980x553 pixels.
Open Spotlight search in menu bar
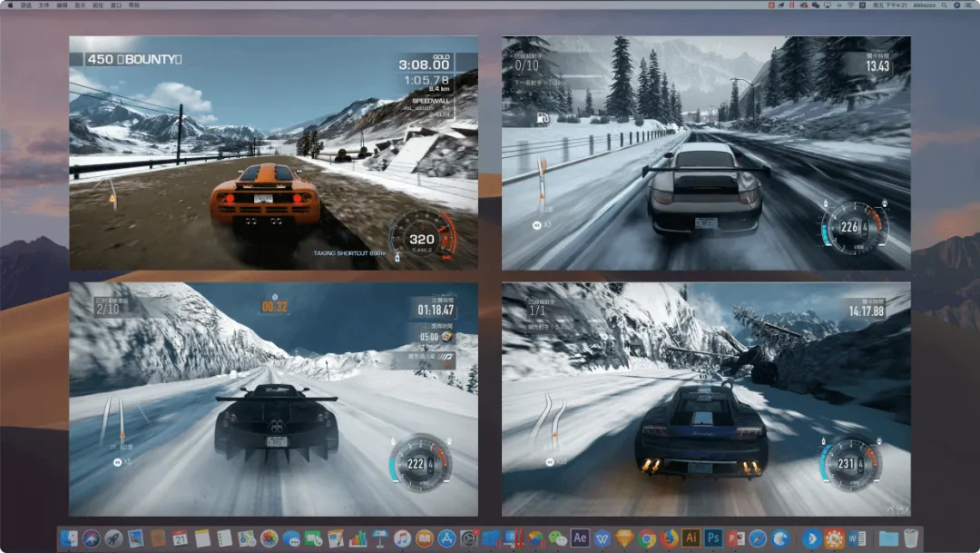(x=945, y=5)
